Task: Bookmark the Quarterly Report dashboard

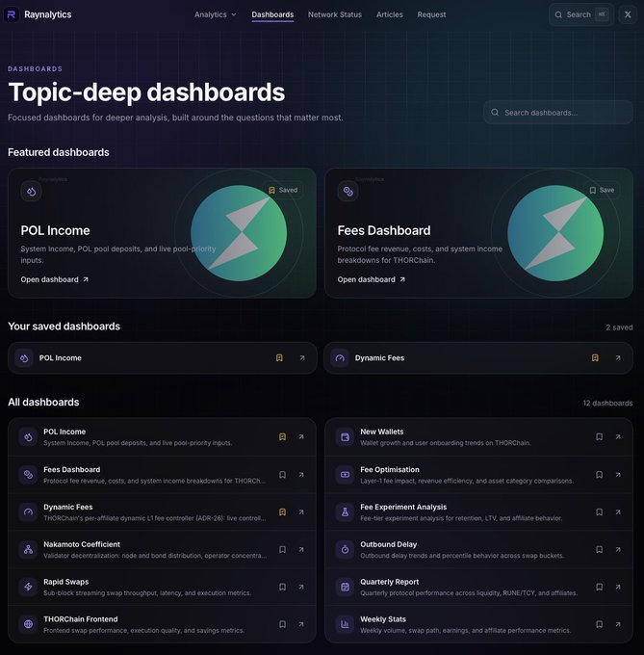Action: pyautogui.click(x=600, y=587)
